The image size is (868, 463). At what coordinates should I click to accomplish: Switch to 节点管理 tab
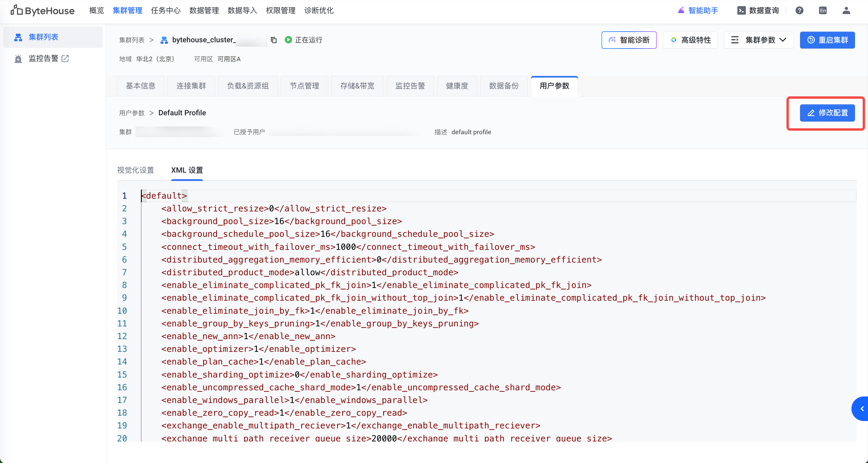304,86
